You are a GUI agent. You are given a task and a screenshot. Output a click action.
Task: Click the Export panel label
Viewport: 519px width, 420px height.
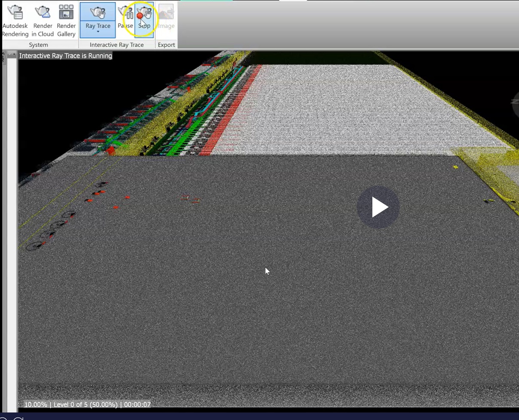pyautogui.click(x=166, y=44)
